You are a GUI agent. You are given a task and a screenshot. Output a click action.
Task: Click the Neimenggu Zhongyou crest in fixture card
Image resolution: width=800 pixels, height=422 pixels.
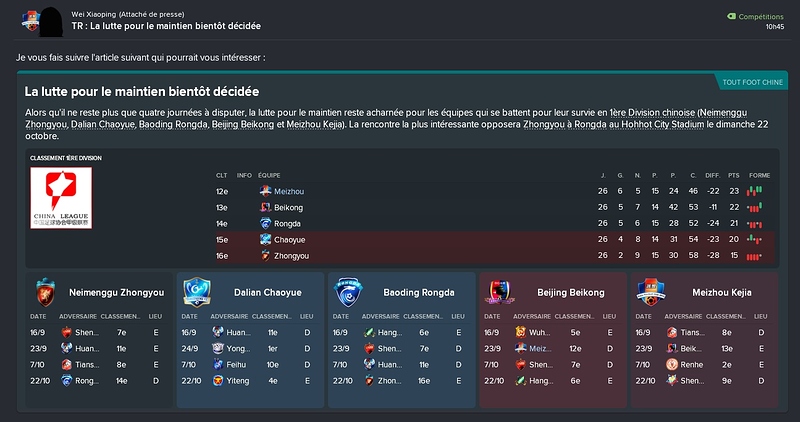point(45,292)
